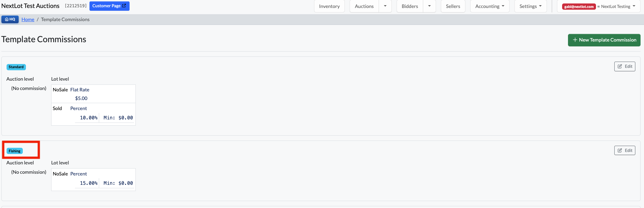Select the 15.00% NoSale percent value
Viewport: 644px width, 208px height.
[x=89, y=183]
